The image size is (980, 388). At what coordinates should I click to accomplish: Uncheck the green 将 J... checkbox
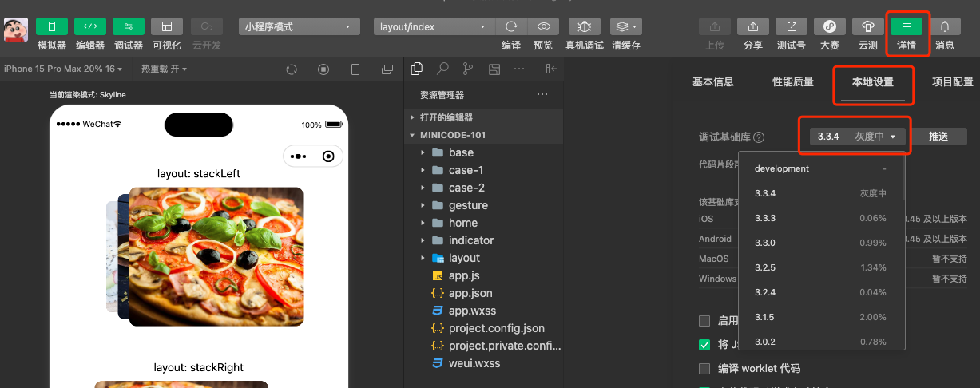(x=704, y=345)
